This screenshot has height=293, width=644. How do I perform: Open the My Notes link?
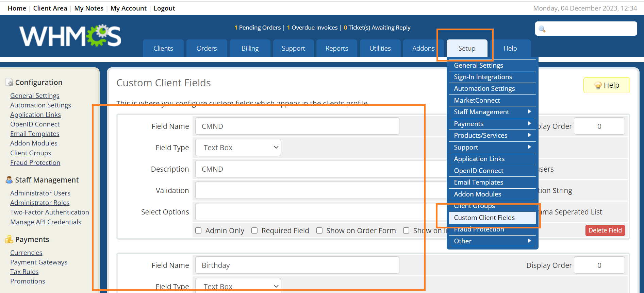89,8
